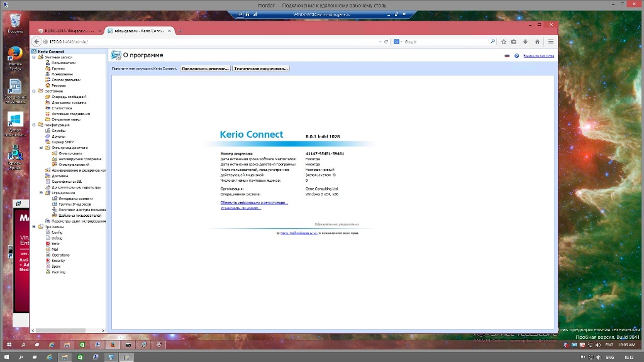Select the Псевдонимы tree item

click(x=62, y=74)
